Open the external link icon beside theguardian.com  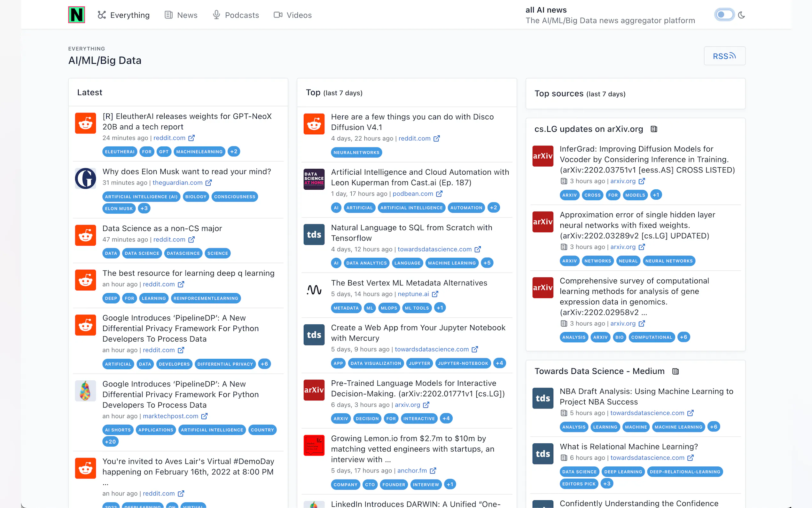(x=208, y=183)
